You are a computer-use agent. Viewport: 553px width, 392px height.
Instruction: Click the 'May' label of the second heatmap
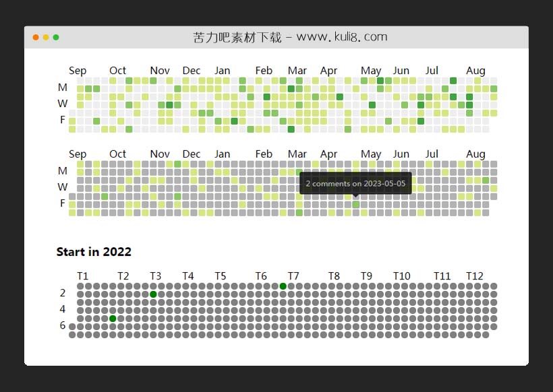click(371, 154)
